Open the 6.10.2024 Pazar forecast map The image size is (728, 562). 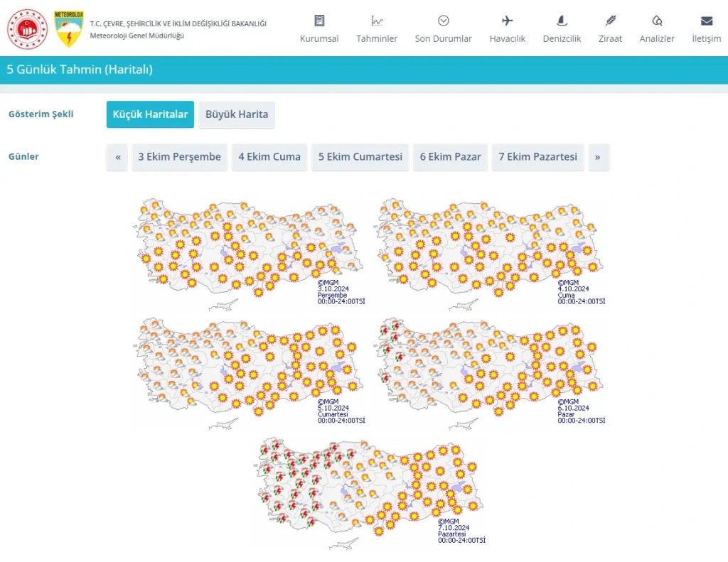click(490, 373)
